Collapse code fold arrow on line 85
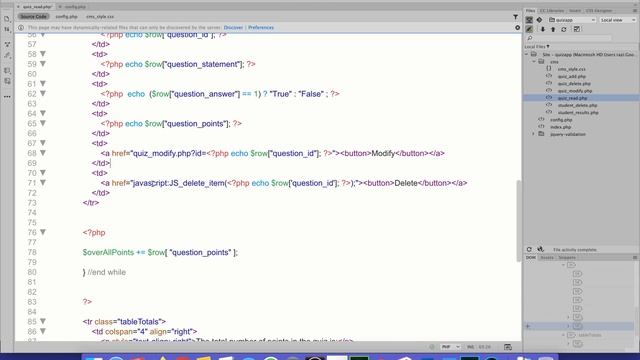The height and width of the screenshot is (360, 640). [x=43, y=322]
